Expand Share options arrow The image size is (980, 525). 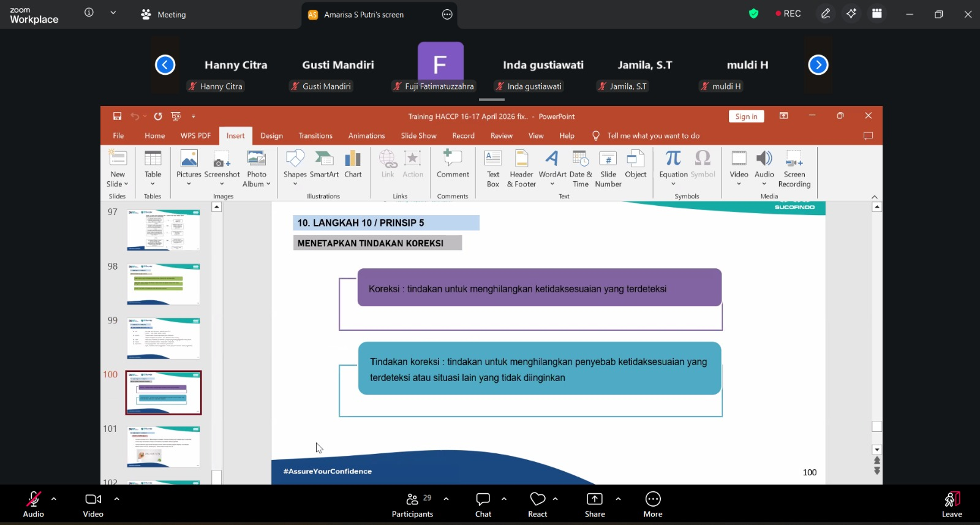pyautogui.click(x=618, y=499)
